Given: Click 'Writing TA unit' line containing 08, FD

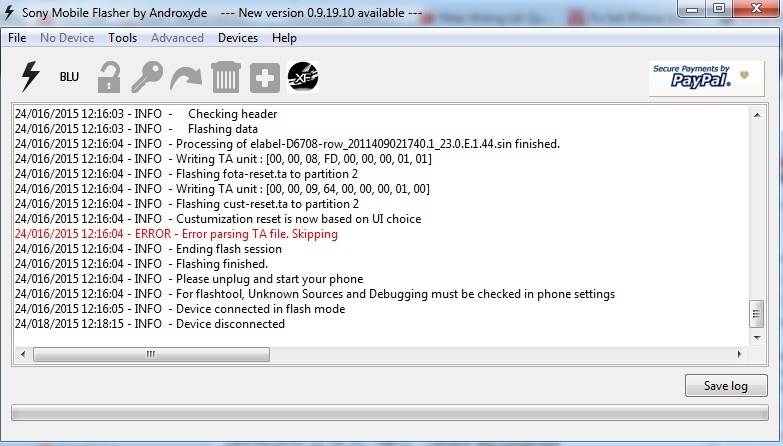Looking at the screenshot, I should 223,159.
